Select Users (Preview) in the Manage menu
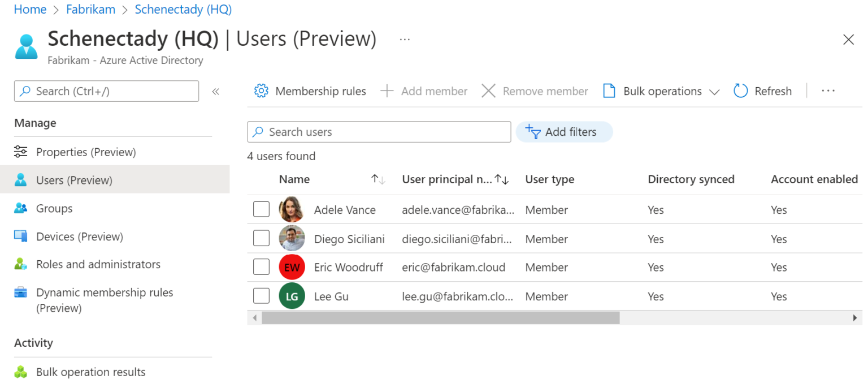Viewport: 868px width, 383px height. click(x=74, y=180)
